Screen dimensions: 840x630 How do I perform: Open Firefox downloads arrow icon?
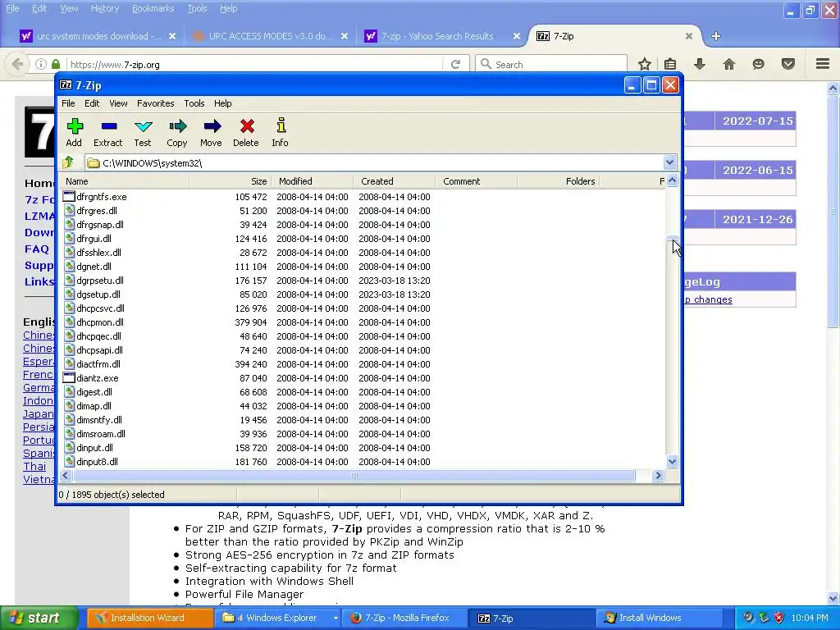pyautogui.click(x=700, y=64)
